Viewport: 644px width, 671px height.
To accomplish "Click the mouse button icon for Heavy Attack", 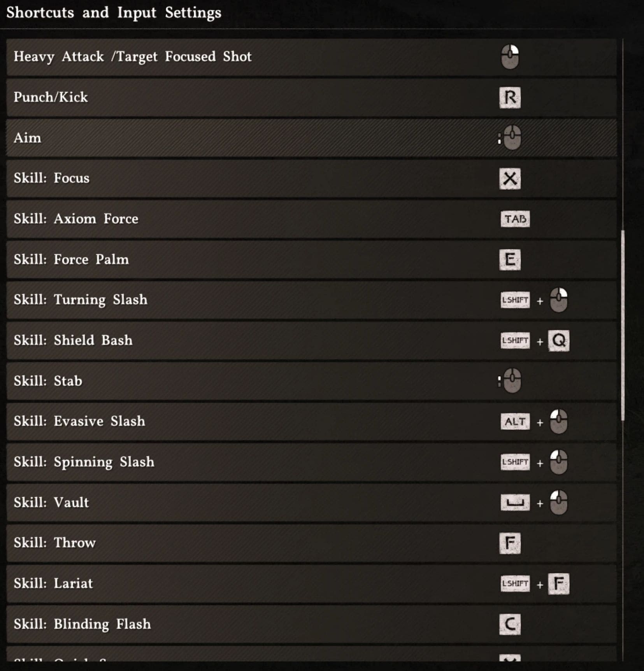I will point(510,57).
